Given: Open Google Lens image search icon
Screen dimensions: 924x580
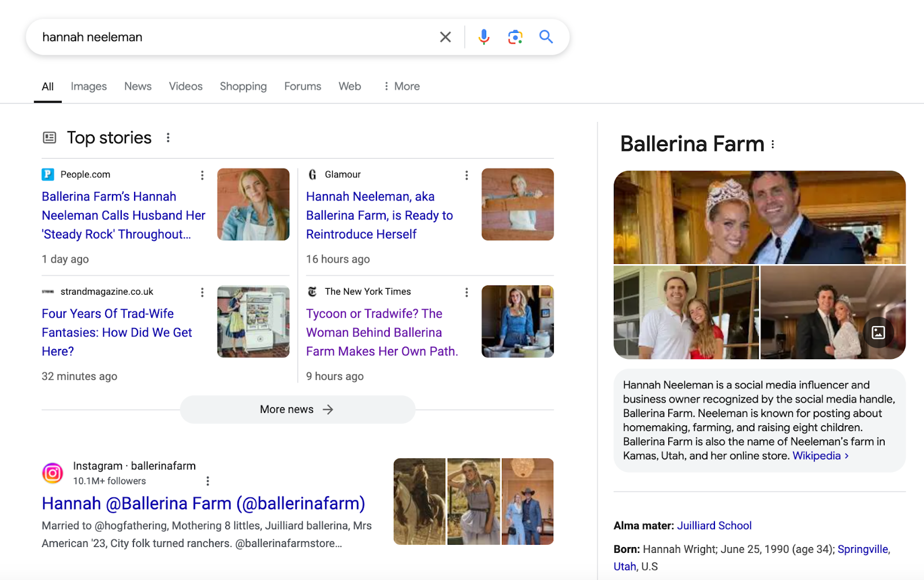Looking at the screenshot, I should pyautogui.click(x=515, y=37).
